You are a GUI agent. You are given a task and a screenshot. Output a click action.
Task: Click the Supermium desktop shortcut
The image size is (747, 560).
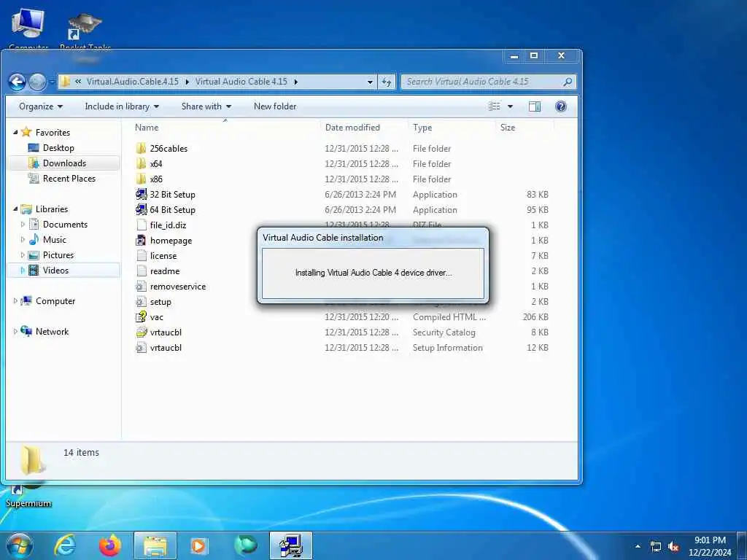(28, 497)
